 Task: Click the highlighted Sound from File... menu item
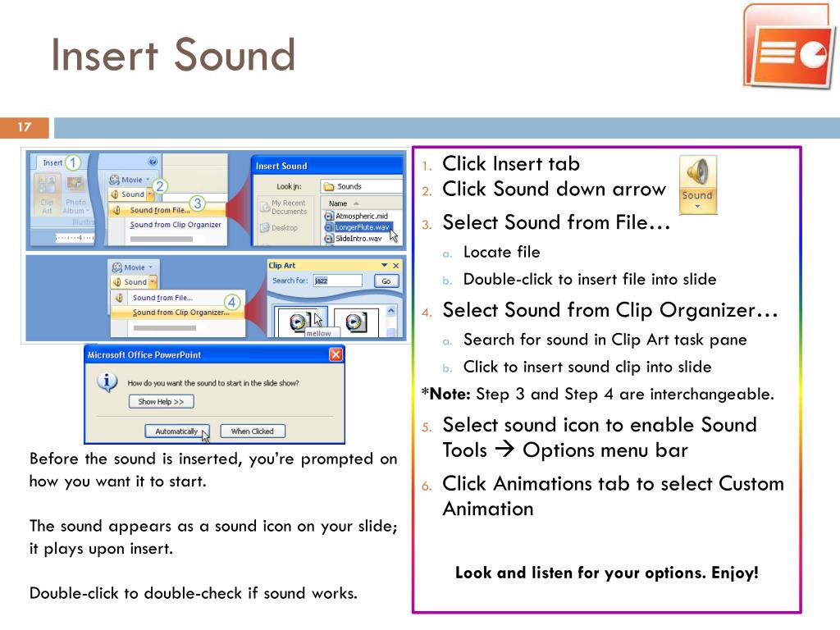click(167, 210)
